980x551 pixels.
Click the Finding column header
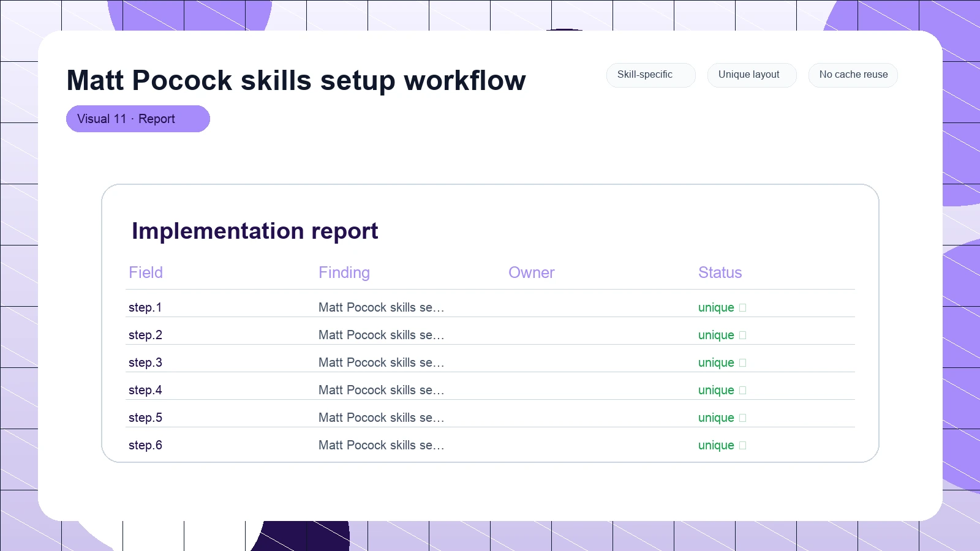(344, 272)
